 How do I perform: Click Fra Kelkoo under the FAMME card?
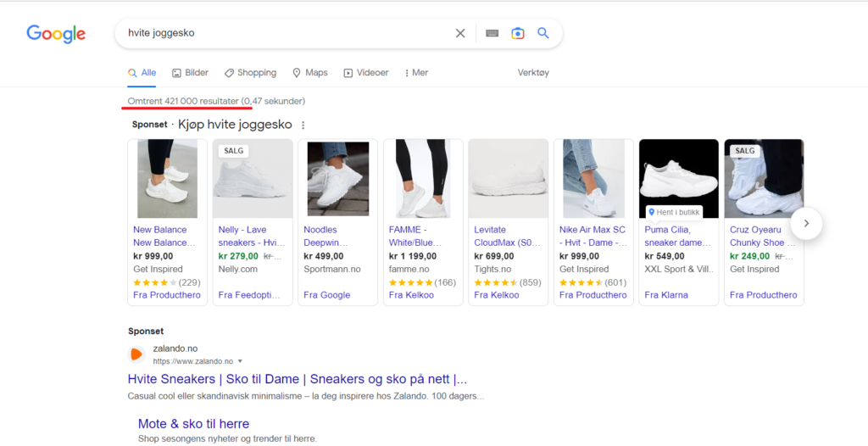coord(411,295)
